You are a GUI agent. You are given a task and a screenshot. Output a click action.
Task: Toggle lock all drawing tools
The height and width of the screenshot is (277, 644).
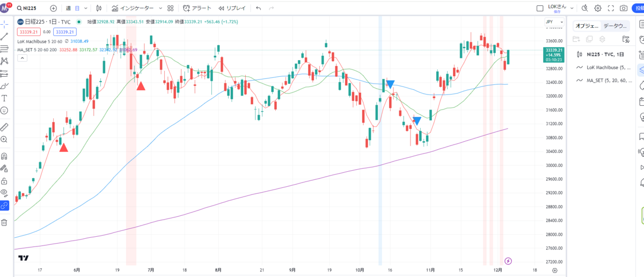4,181
